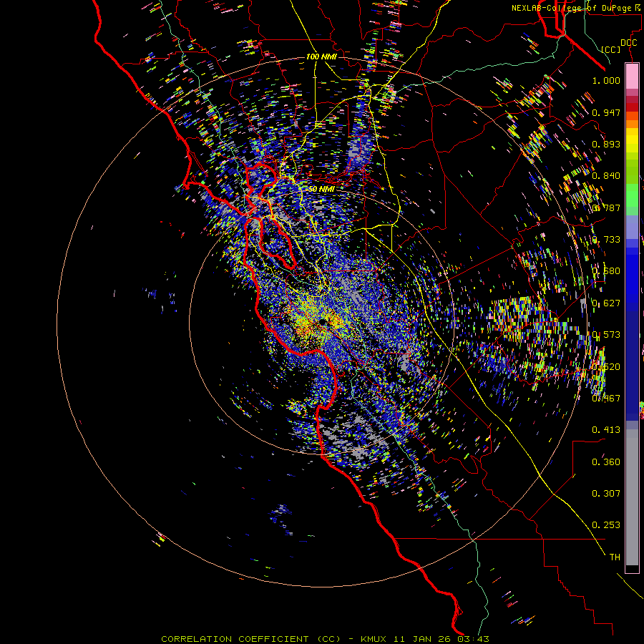
Task: Click the Correlation Coefficient KMUX caption text
Action: tap(325, 639)
